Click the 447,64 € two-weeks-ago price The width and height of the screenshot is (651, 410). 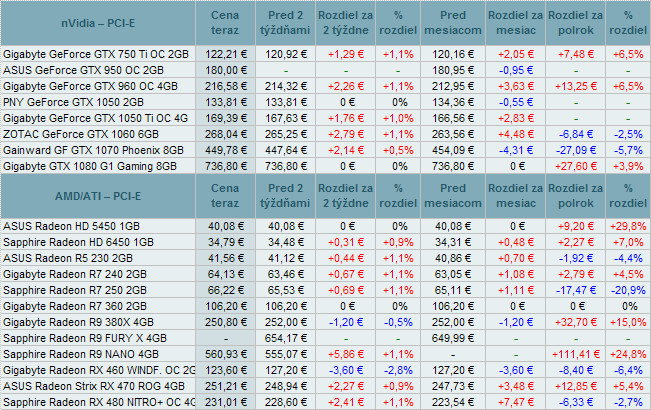(x=286, y=150)
